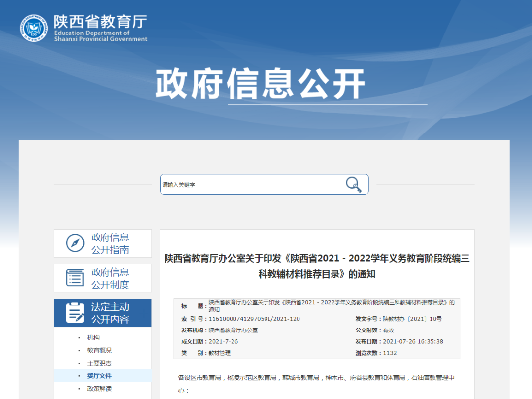The image size is (532, 399).
Task: Click body paragraph starting 各设区市教育局
Action: click(316, 384)
